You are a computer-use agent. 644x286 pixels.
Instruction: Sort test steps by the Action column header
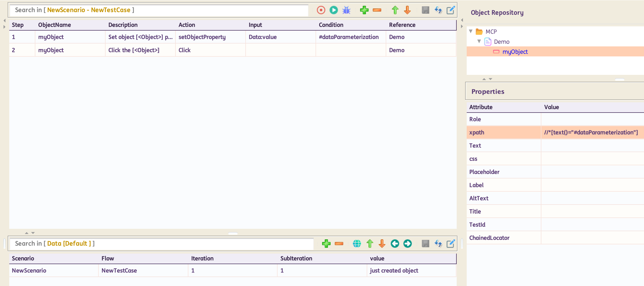[x=187, y=25]
